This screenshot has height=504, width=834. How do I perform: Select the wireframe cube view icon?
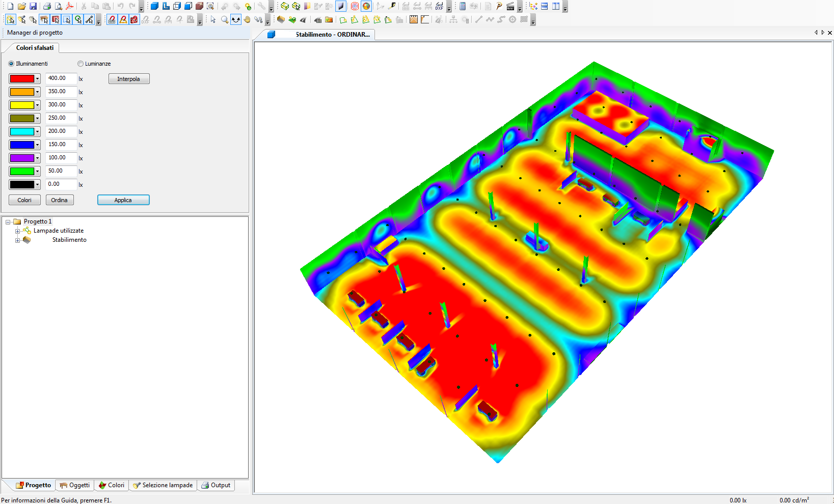pyautogui.click(x=177, y=7)
